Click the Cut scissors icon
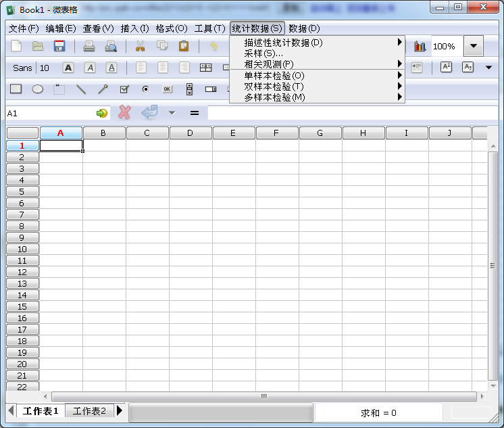 pos(141,47)
